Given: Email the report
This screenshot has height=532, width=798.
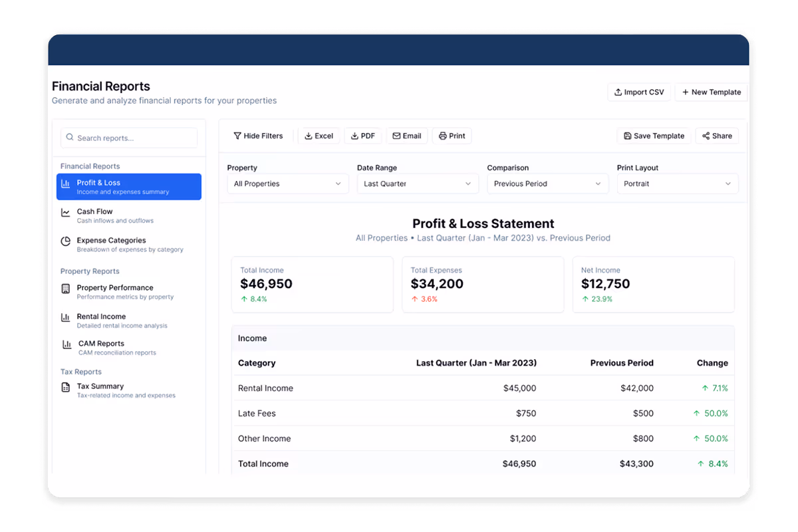Looking at the screenshot, I should pos(407,136).
